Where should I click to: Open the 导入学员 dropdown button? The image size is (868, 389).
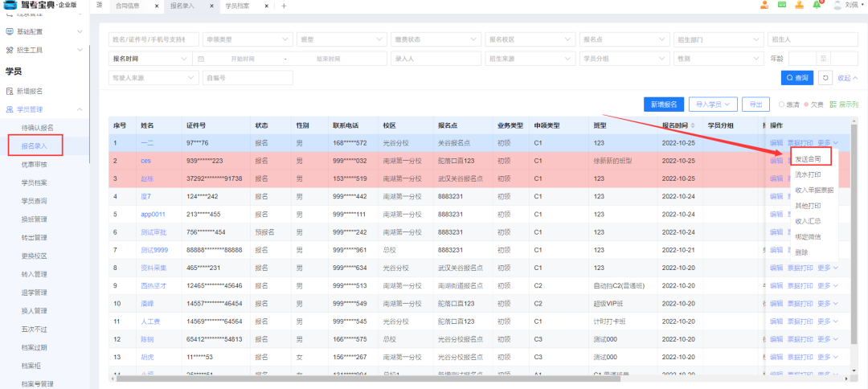pyautogui.click(x=714, y=104)
